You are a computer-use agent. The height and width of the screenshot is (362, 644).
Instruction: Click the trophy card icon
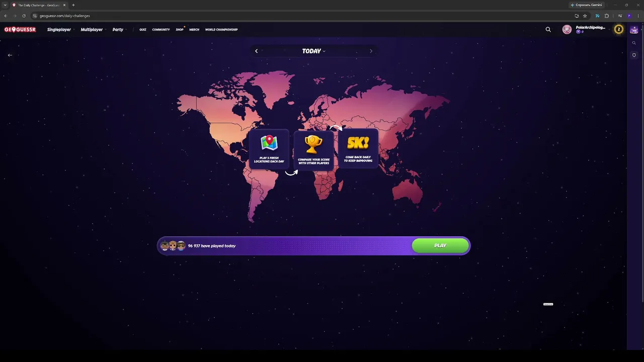313,144
